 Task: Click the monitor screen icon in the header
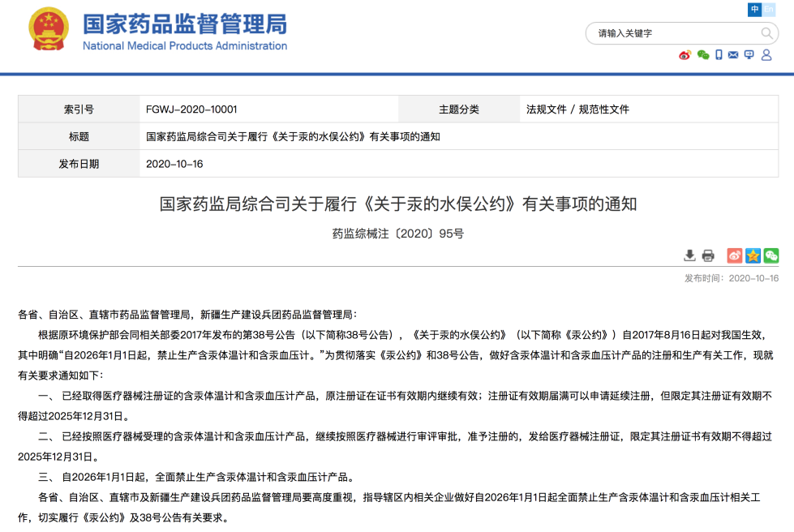(x=749, y=55)
